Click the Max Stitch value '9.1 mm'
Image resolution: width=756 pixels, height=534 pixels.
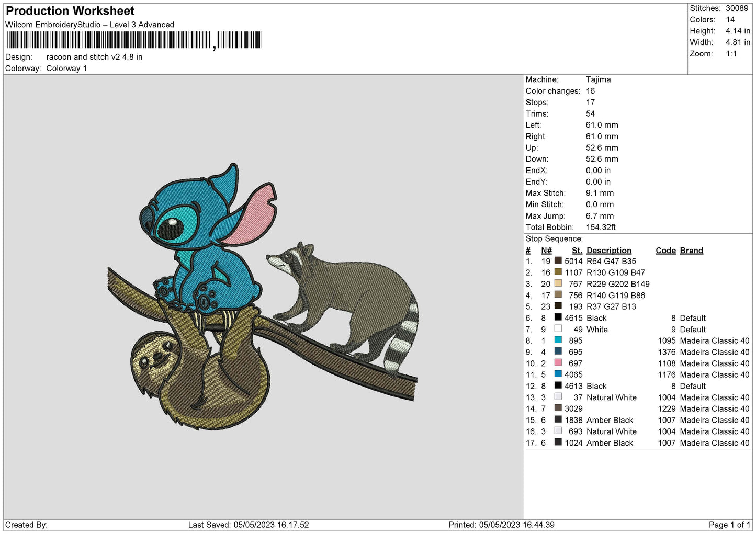click(600, 193)
